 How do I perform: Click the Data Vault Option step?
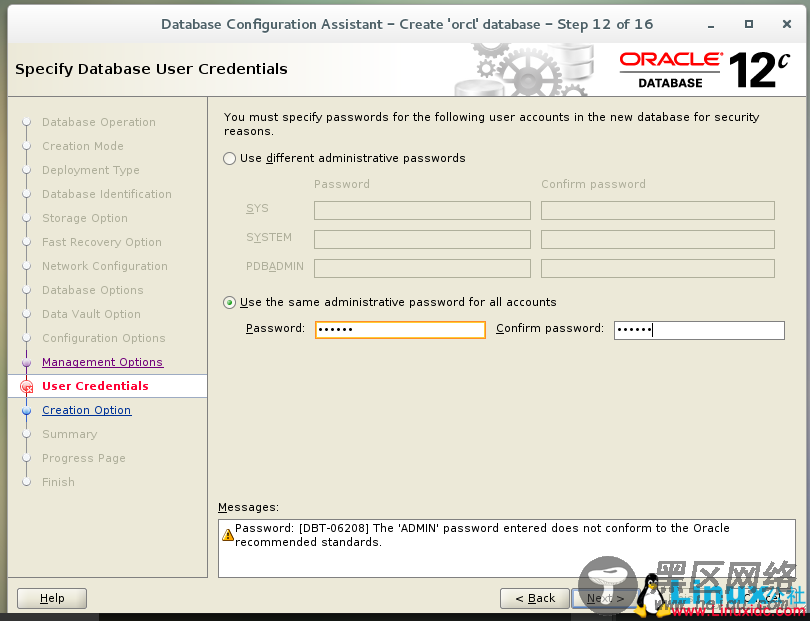pyautogui.click(x=91, y=314)
